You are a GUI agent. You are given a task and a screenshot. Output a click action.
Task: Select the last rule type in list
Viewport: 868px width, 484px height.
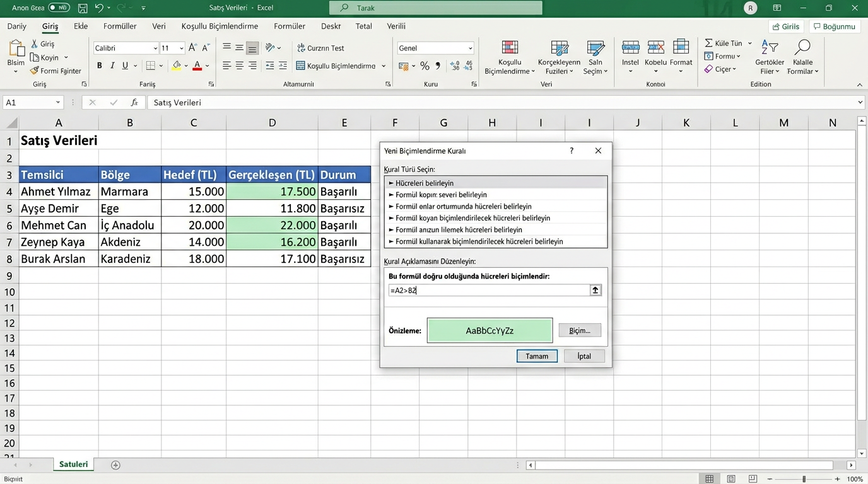click(x=479, y=241)
